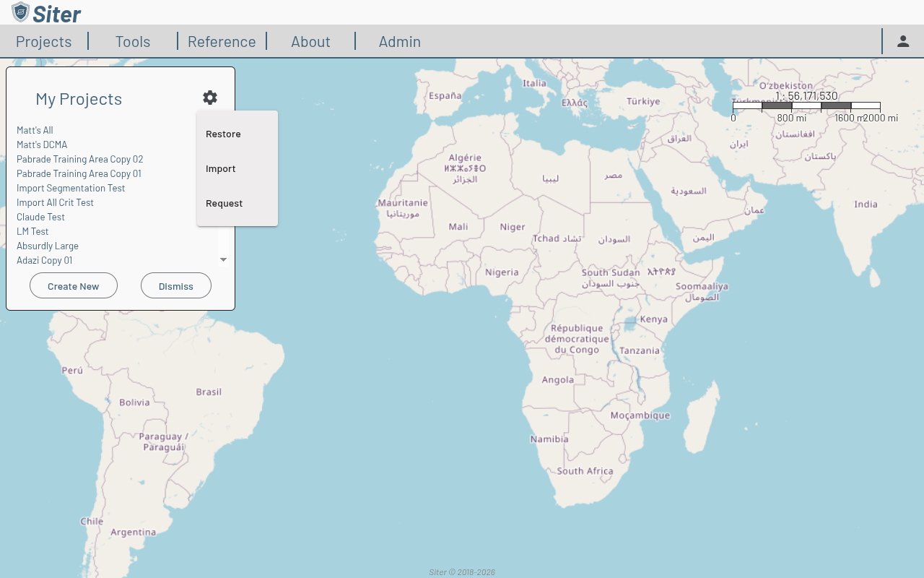Choose Import from the gear menu
The height and width of the screenshot is (578, 924).
coord(221,168)
